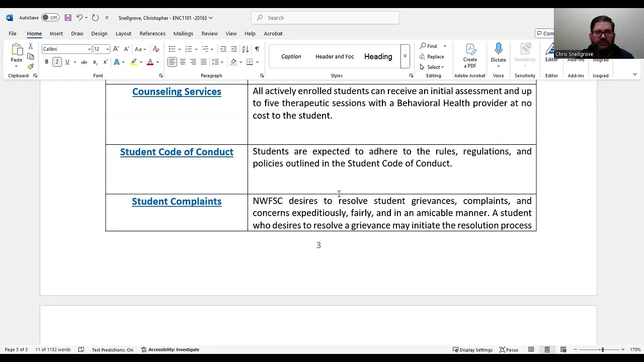Click the Find button
The height and width of the screenshot is (362, 644).
pos(429,46)
